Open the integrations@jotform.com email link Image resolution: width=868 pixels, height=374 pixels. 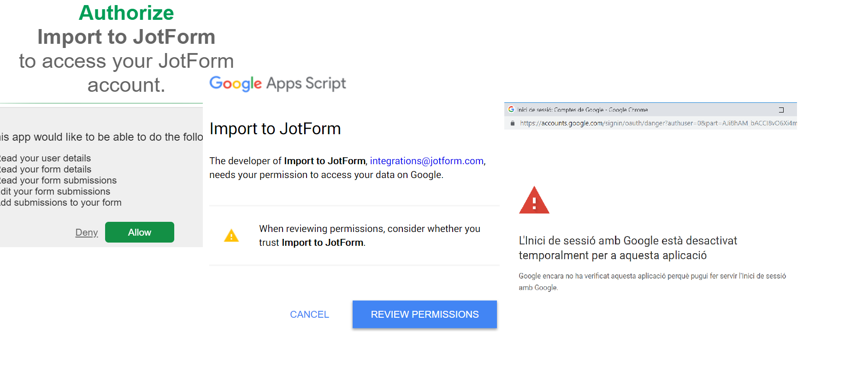426,161
